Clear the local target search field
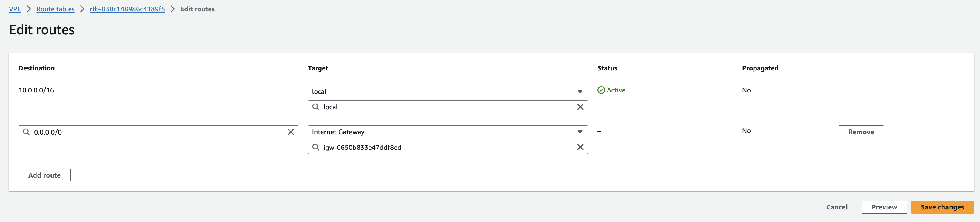This screenshot has height=222, width=980. tap(580, 107)
